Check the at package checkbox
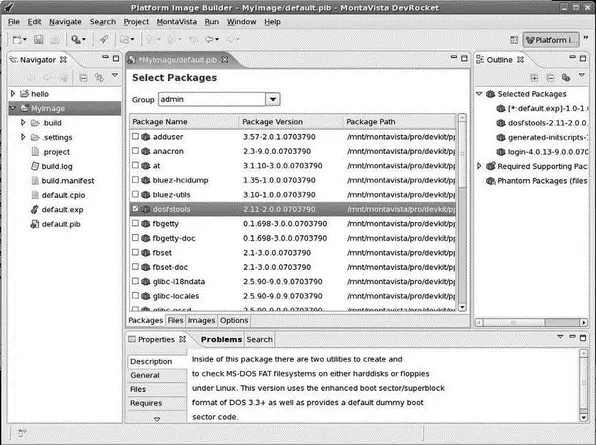596x445 pixels. pyautogui.click(x=135, y=165)
